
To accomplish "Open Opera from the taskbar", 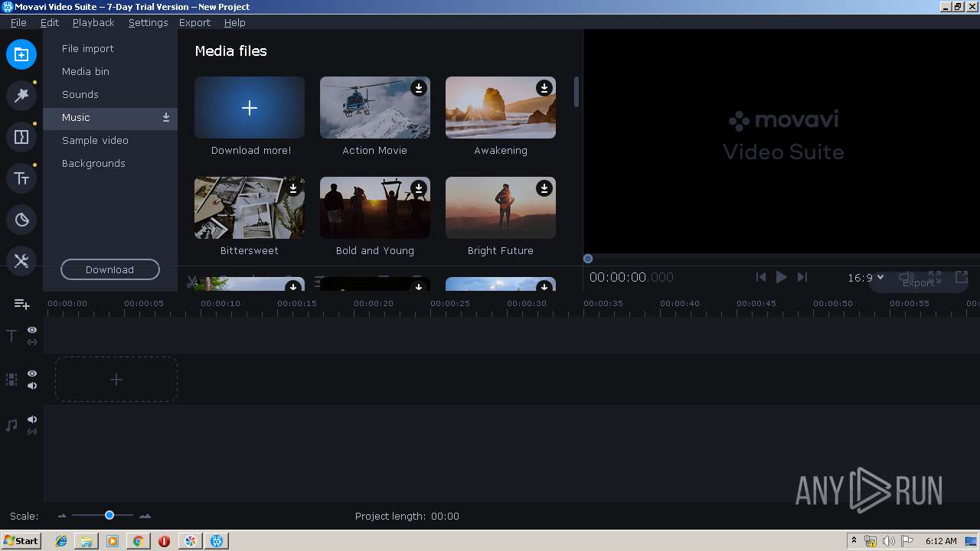I will tap(164, 541).
